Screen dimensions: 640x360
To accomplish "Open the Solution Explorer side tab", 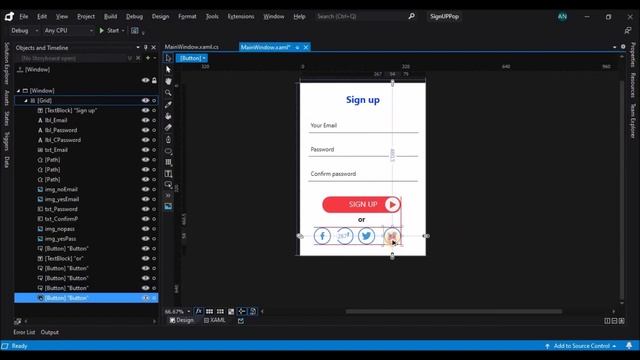I will (7, 64).
